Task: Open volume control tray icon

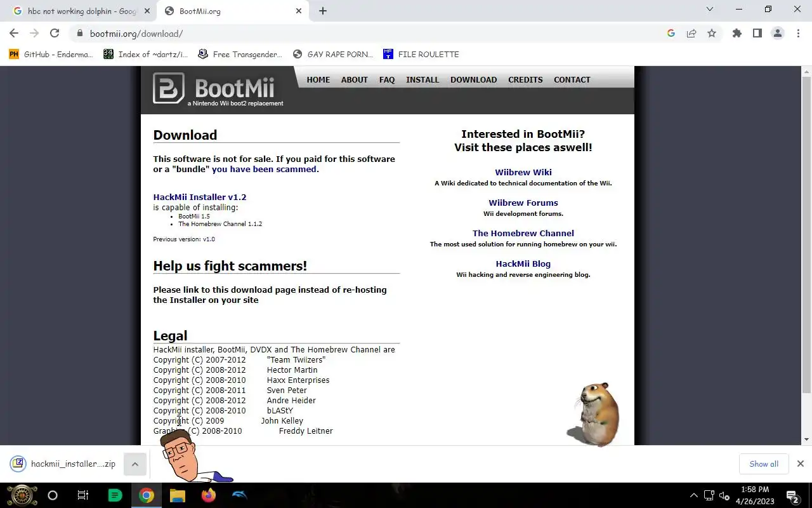Action: pos(724,496)
